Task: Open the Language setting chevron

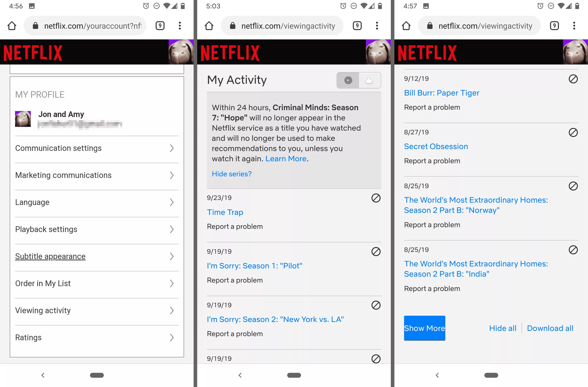Action: click(x=172, y=202)
